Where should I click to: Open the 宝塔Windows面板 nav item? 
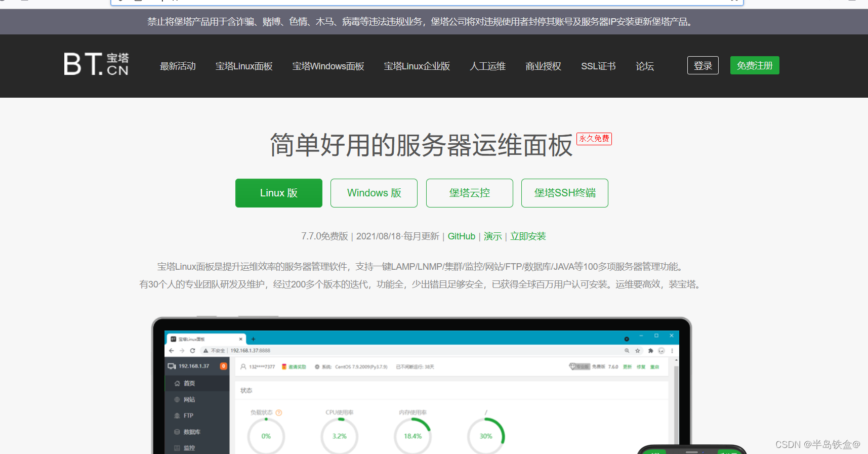tap(328, 66)
